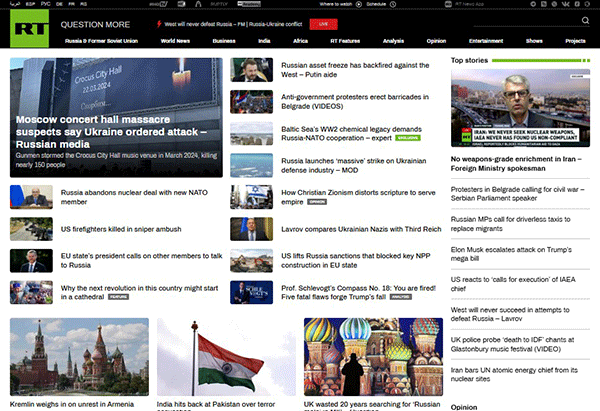Open EU state's president calls headline

click(x=141, y=261)
